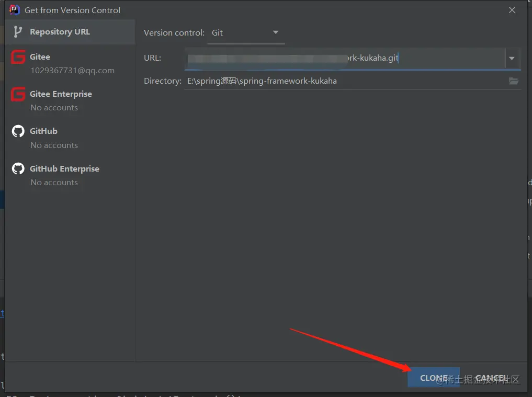The image size is (532, 397).
Task: Close the Get from Version Control dialog
Action: point(512,10)
